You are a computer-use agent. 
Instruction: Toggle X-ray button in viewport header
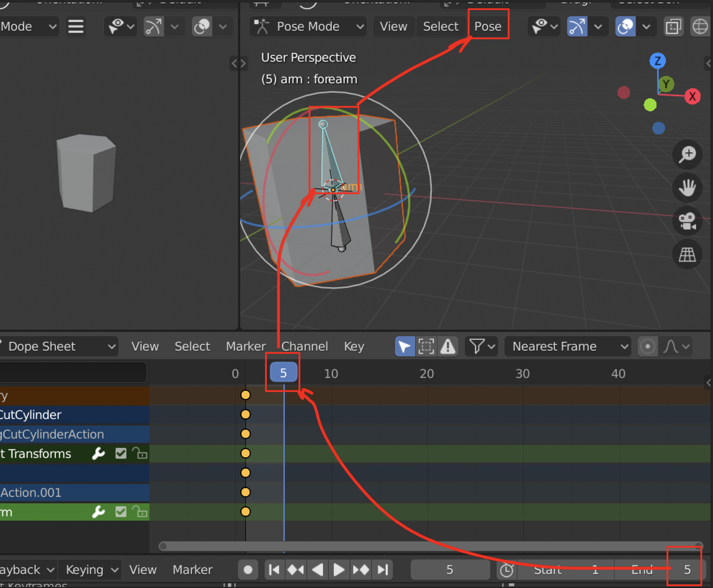673,27
